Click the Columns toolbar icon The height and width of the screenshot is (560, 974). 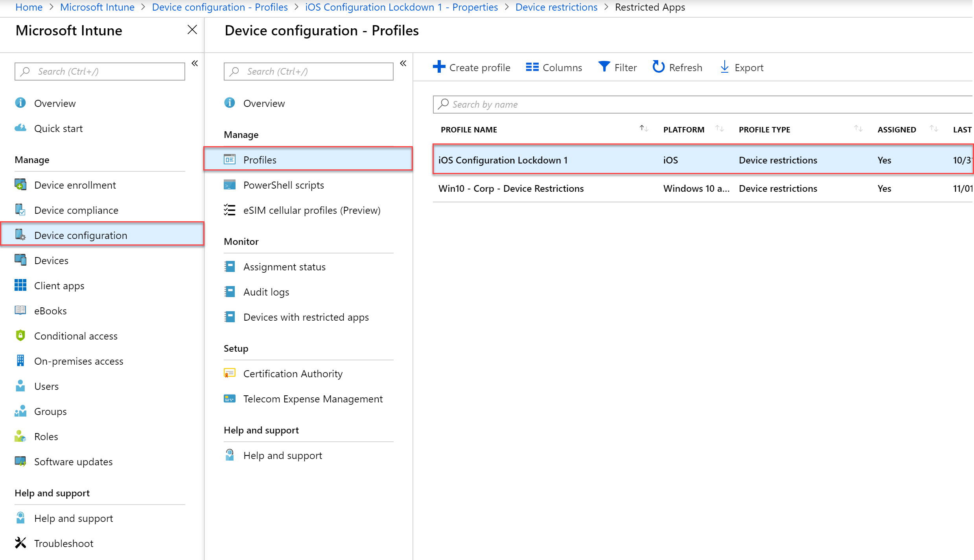point(532,67)
